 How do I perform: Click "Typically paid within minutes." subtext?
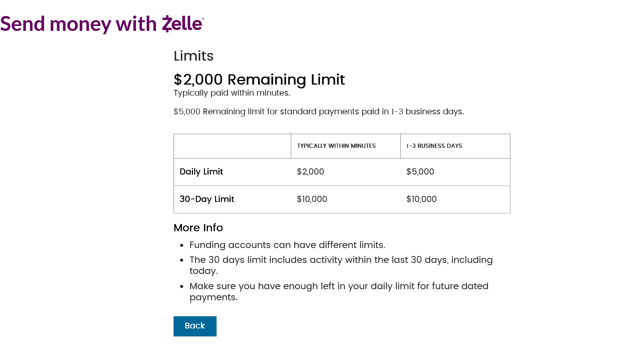(231, 93)
